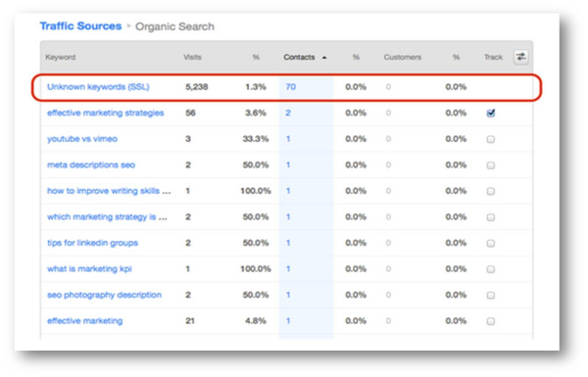Select Organic Search breadcrumb text
The image size is (588, 377).
(x=174, y=26)
